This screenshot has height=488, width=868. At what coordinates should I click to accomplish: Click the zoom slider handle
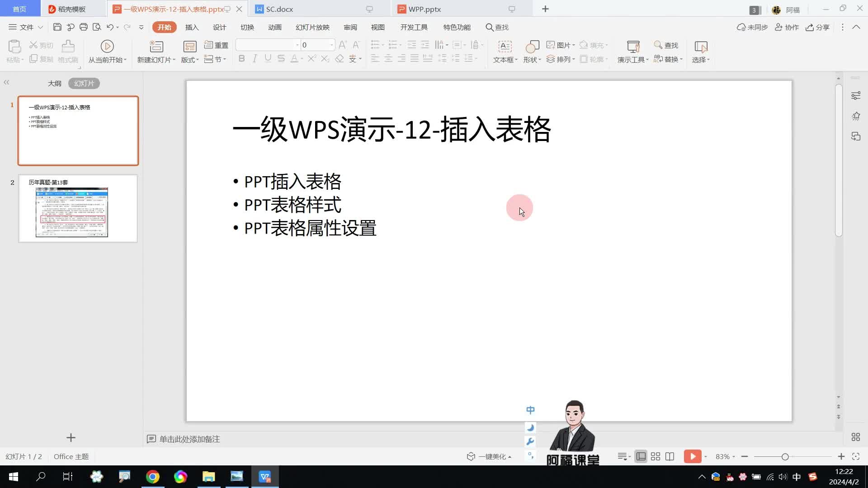785,457
